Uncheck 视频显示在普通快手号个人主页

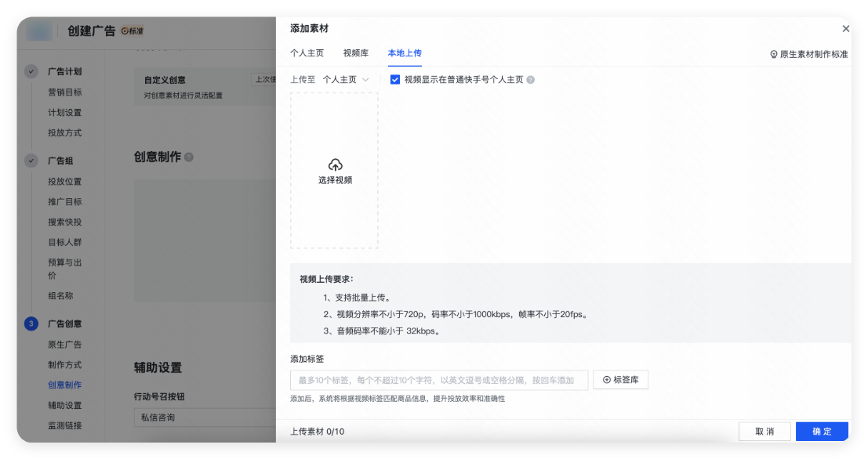396,79
